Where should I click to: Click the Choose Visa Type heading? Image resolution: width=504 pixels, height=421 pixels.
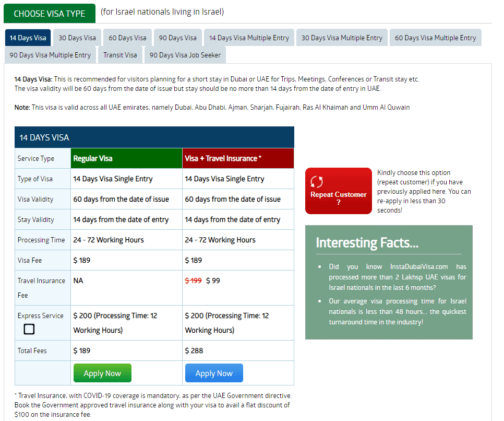click(x=50, y=14)
